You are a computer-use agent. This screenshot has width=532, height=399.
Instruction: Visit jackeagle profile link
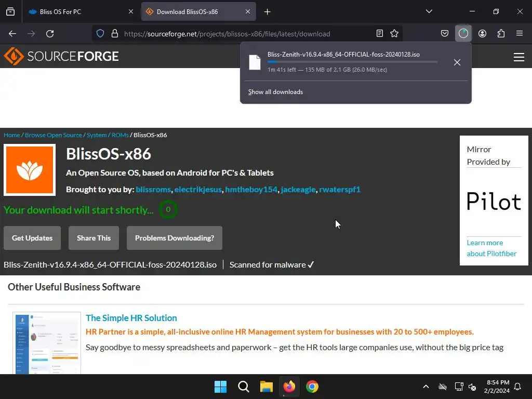[x=298, y=190]
